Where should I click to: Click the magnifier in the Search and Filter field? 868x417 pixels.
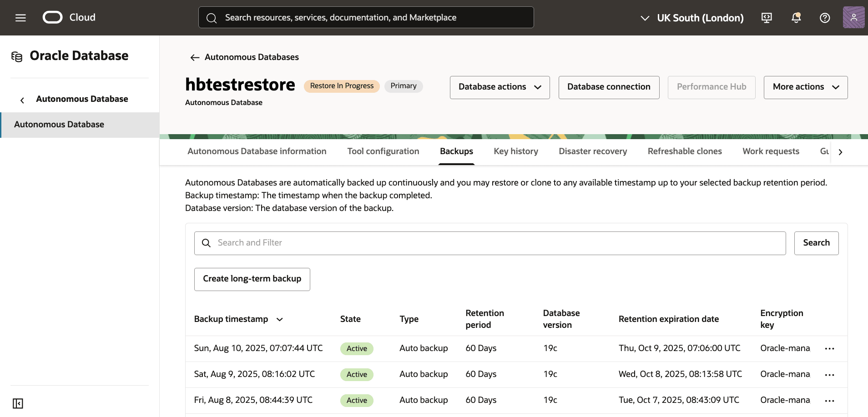pos(207,243)
